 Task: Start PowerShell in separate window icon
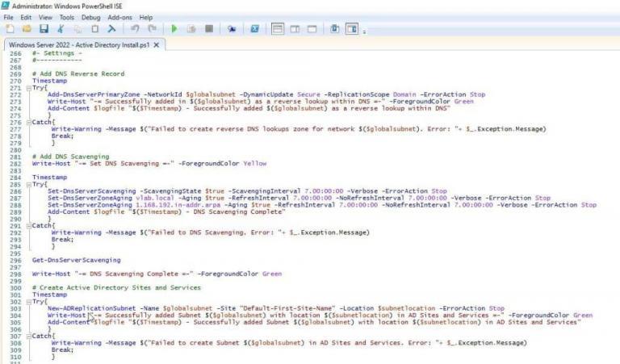coord(254,29)
